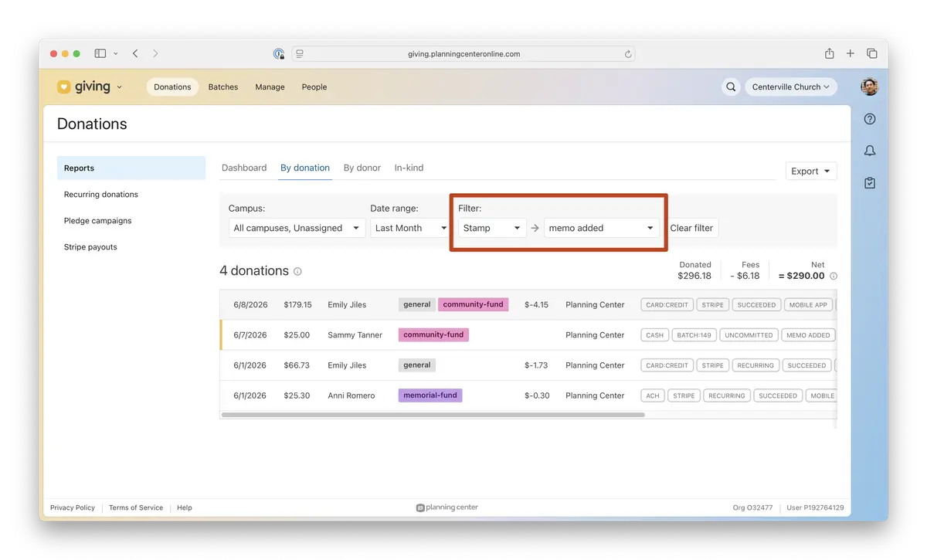
Task: Open the Export dropdown button
Action: pyautogui.click(x=811, y=171)
